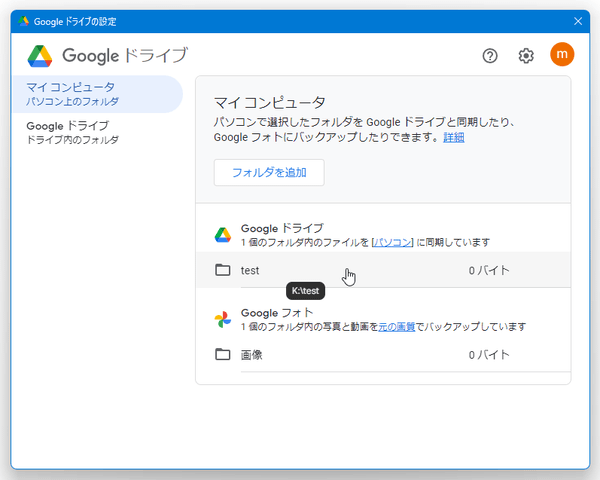Open the help question mark icon
This screenshot has height=480, width=600.
tap(490, 56)
